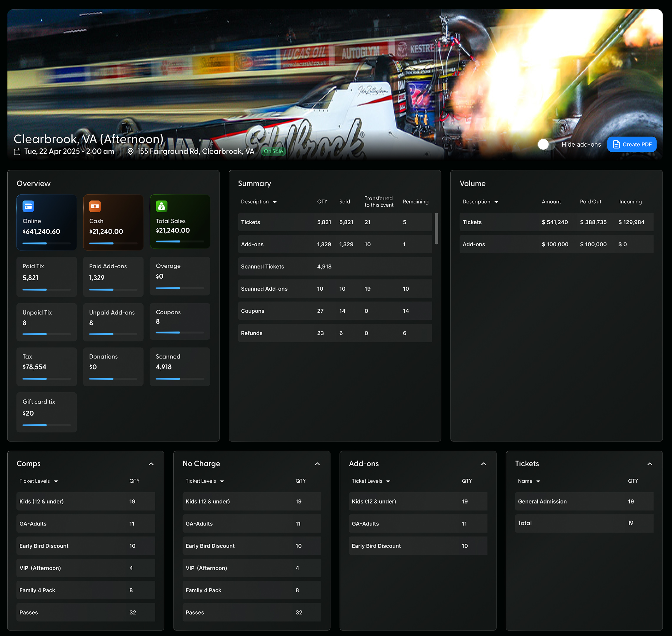Viewport: 672px width, 636px height.
Task: Click the location pin icon beside address
Action: (130, 152)
